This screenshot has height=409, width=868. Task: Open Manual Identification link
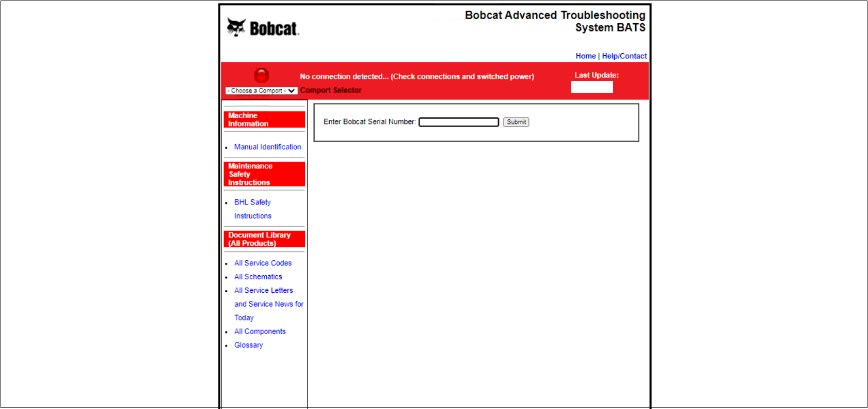tap(267, 147)
